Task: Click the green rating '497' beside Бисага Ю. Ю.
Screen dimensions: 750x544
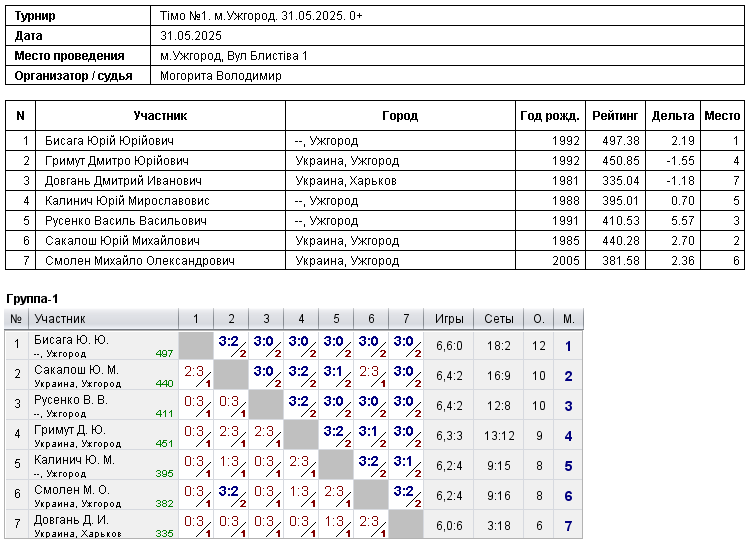Action: click(x=164, y=354)
